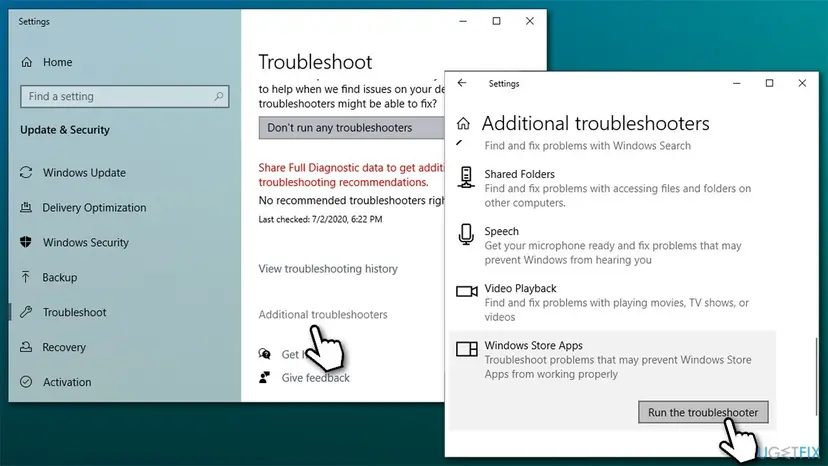Open the Backup section
The width and height of the screenshot is (828, 466).
coord(60,277)
